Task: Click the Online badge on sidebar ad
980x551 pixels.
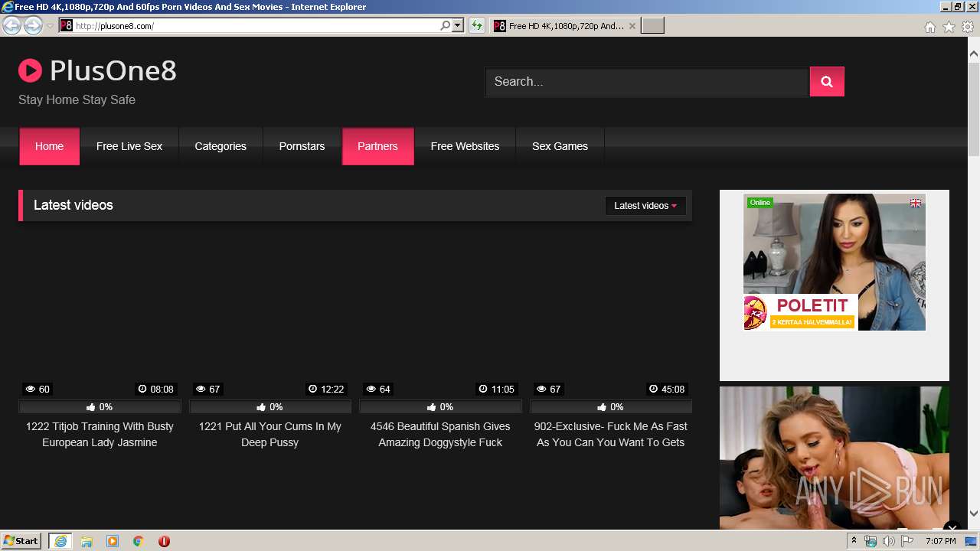Action: pyautogui.click(x=760, y=203)
